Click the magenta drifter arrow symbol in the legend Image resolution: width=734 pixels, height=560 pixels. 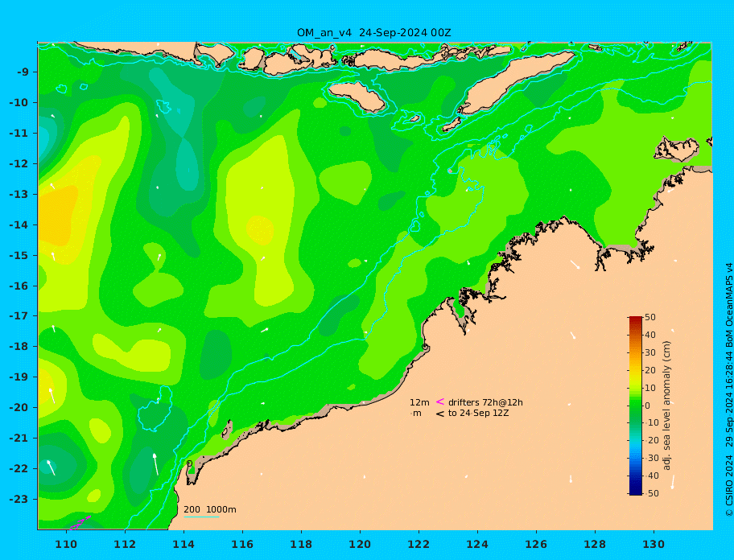[440, 401]
